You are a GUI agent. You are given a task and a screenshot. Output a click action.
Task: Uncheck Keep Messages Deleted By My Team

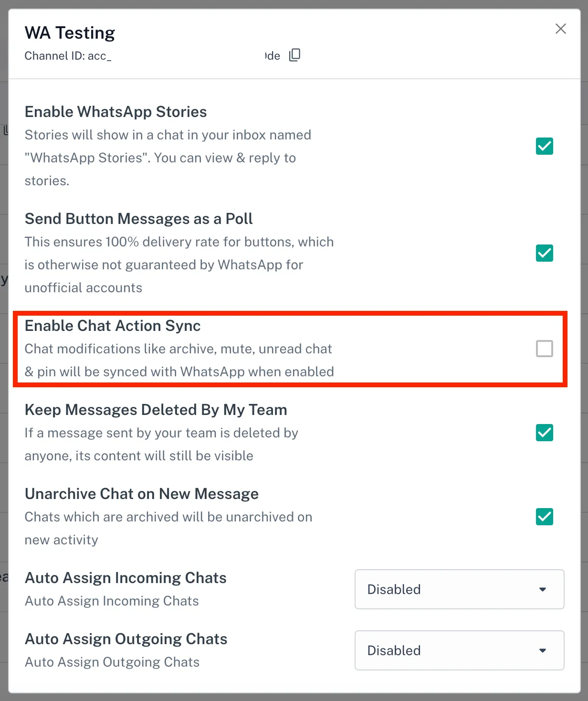pyautogui.click(x=544, y=433)
